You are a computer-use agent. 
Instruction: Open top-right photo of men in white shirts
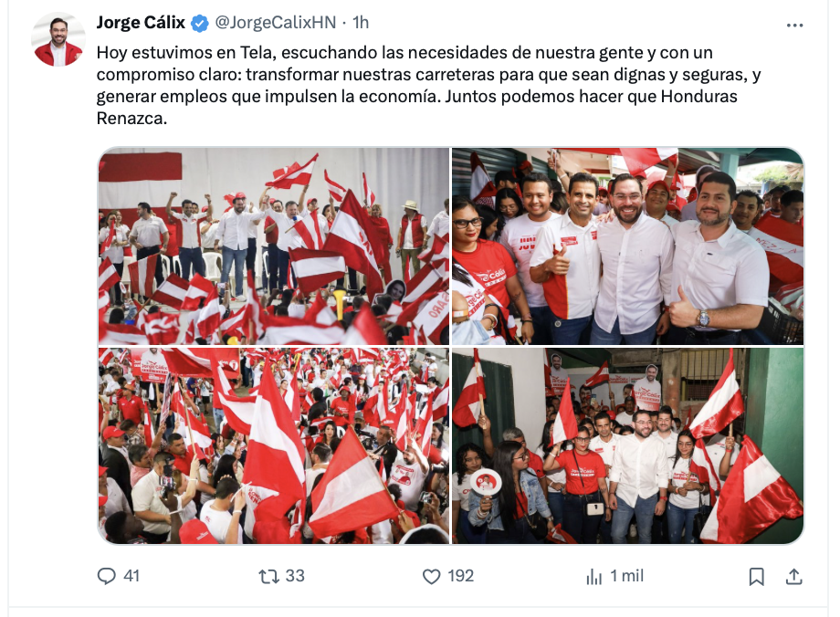[627, 246]
